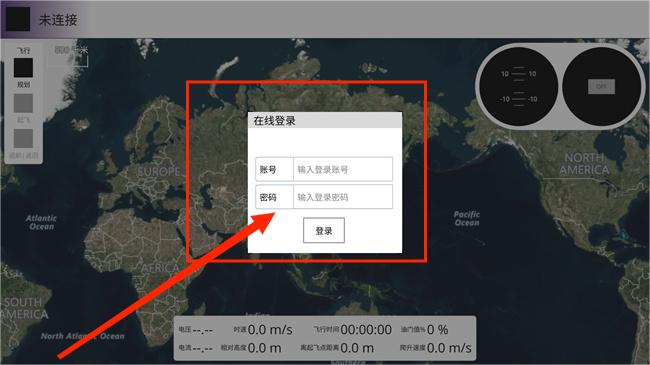Click the NORTH AMERICA map label
The image size is (650, 365).
click(x=584, y=164)
